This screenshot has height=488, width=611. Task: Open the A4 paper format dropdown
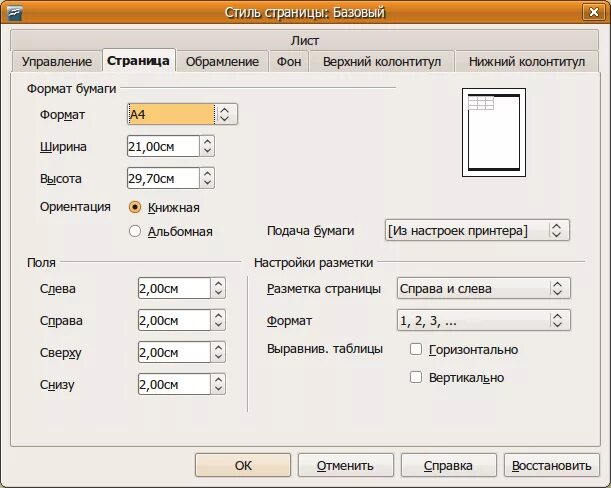pos(182,114)
